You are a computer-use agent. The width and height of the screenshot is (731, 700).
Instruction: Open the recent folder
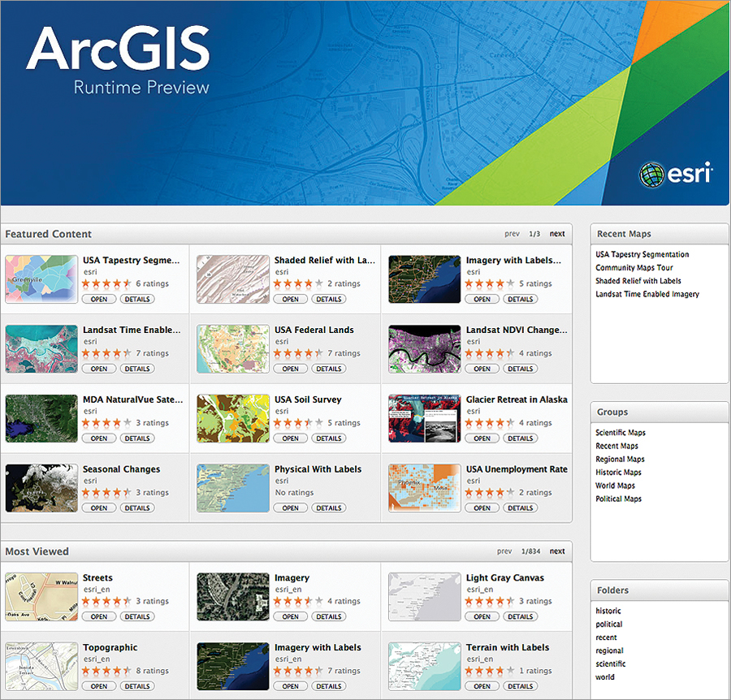click(x=606, y=637)
